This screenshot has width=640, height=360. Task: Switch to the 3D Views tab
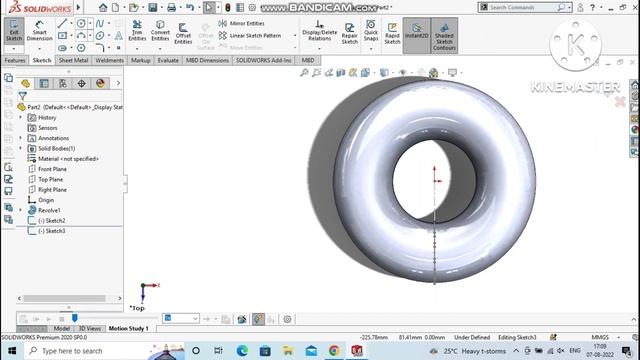click(x=89, y=329)
